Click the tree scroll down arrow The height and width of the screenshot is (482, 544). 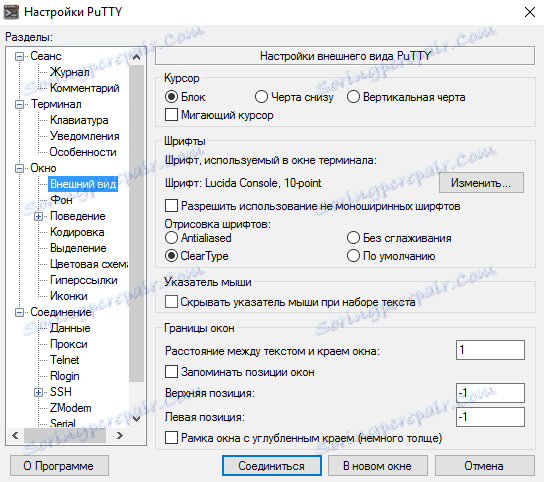point(137,419)
